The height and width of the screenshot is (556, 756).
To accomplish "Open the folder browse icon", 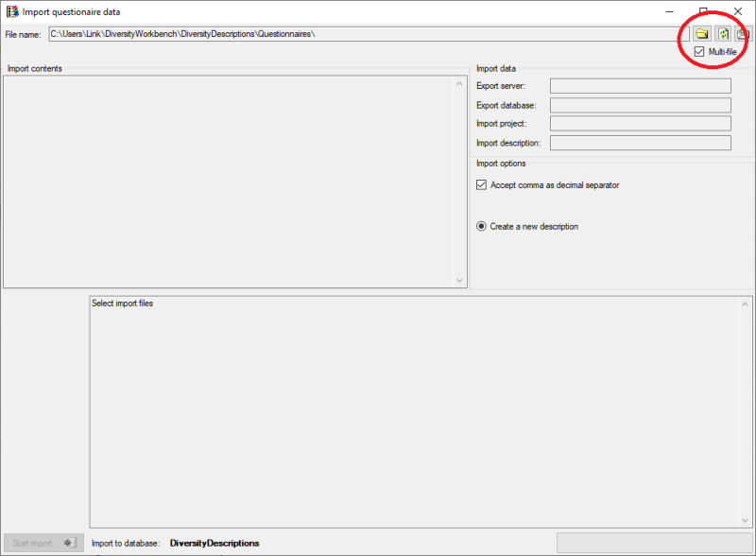I will 702,34.
